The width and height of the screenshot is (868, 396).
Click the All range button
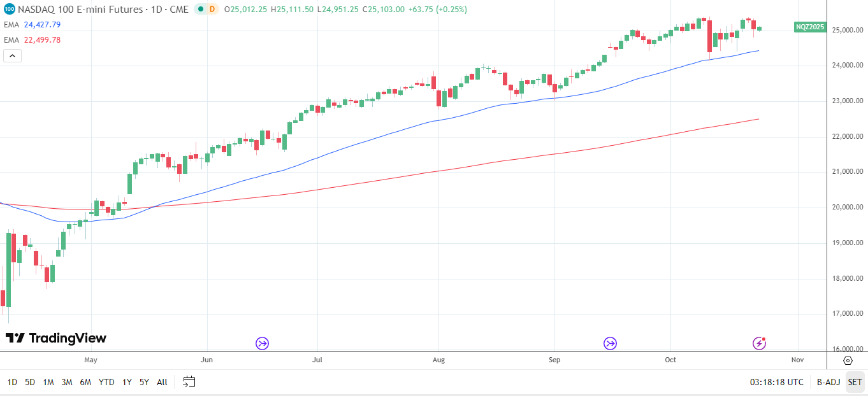pos(162,382)
